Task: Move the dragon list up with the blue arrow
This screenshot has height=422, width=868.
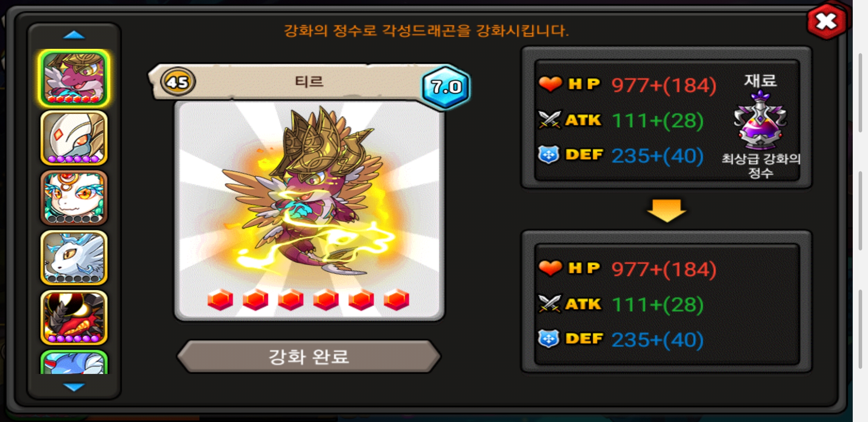Action: 74,36
